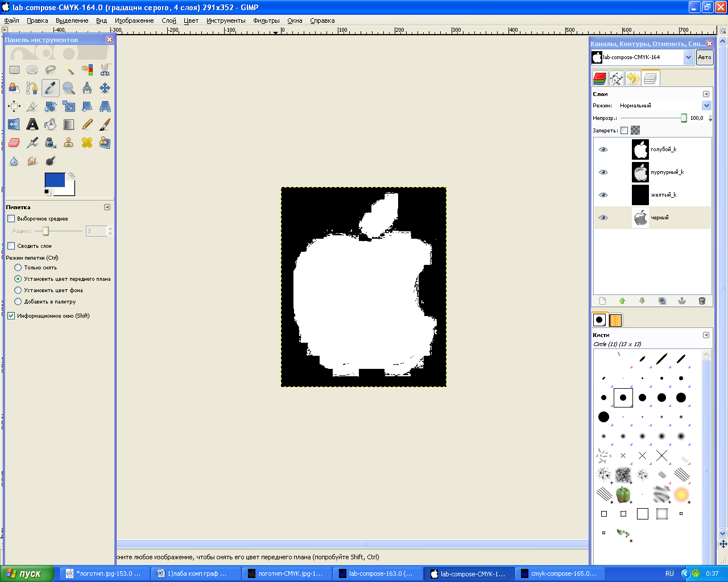This screenshot has height=582, width=728.
Task: Anchor the floating layer
Action: [x=682, y=301]
